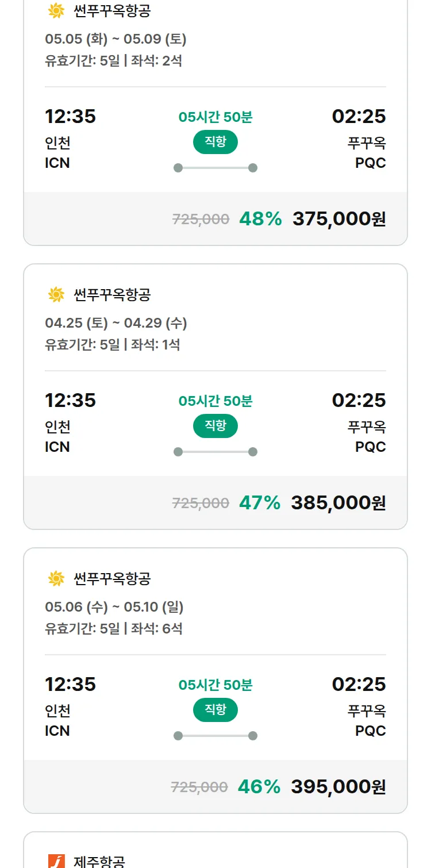The image size is (431, 868).
Task: Click the 46% discount label
Action: click(259, 787)
